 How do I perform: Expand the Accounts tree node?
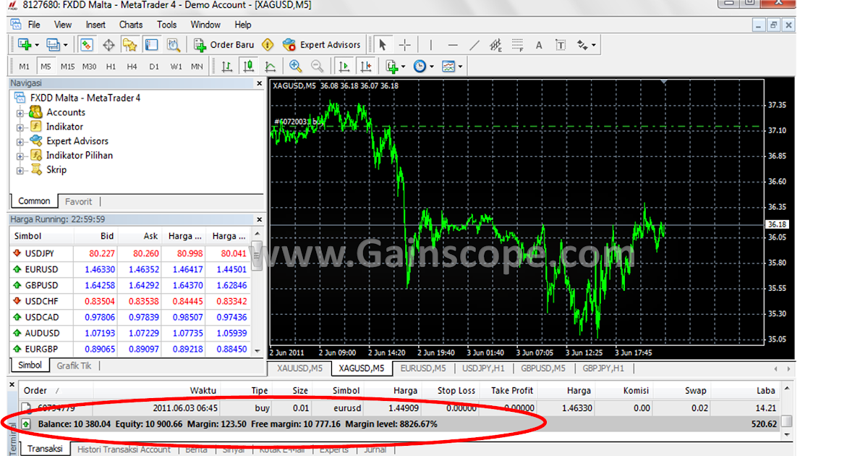coord(20,113)
